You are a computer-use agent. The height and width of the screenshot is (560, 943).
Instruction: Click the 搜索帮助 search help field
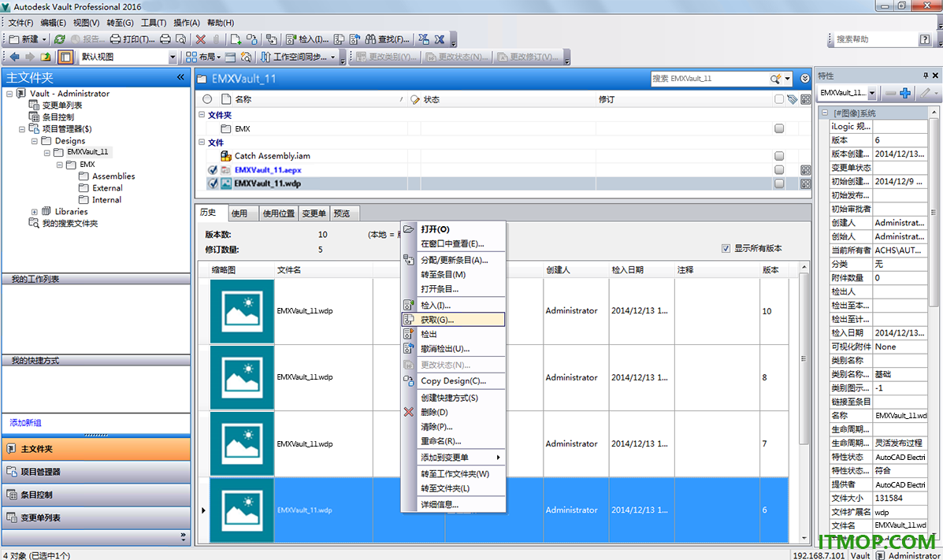(875, 39)
